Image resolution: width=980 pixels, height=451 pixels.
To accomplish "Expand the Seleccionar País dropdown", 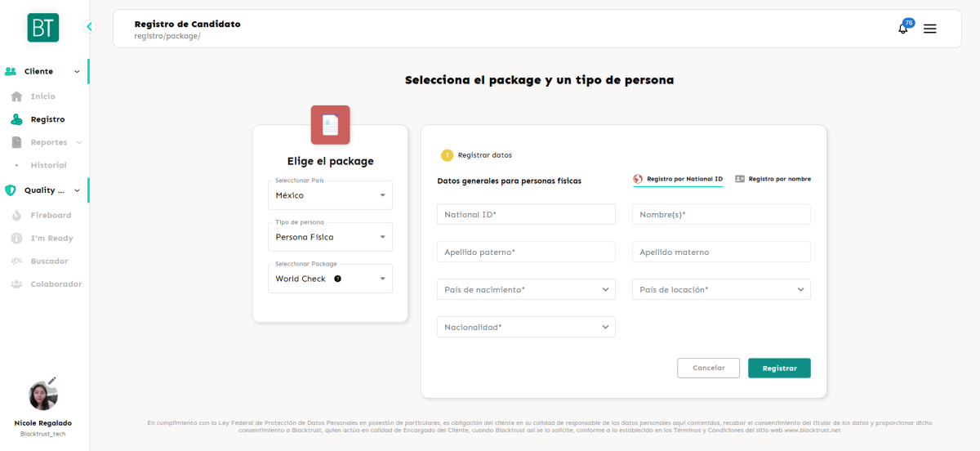I will point(330,195).
